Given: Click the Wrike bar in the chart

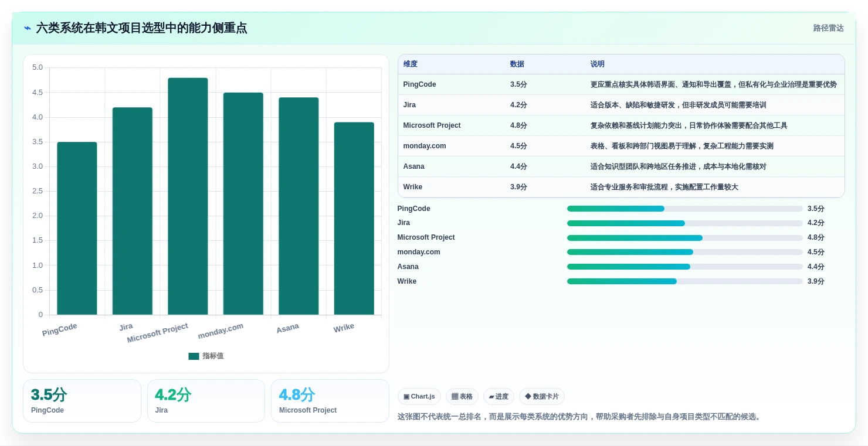Looking at the screenshot, I should click(354, 219).
